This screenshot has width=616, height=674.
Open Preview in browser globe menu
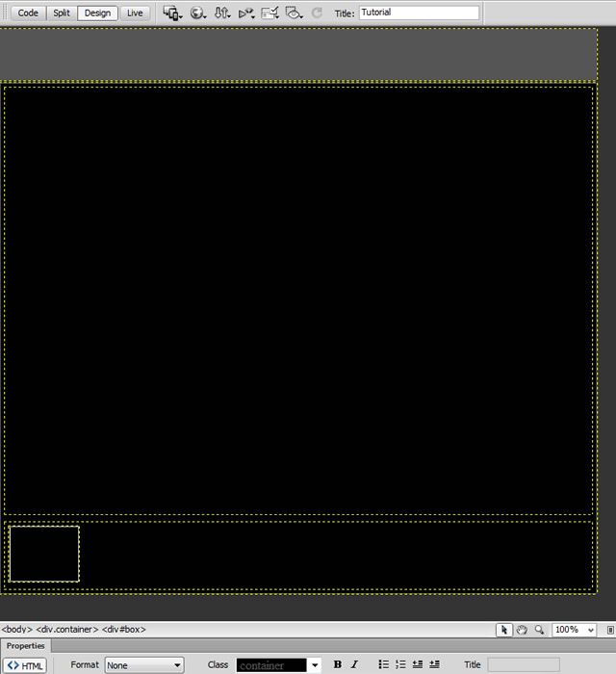197,13
